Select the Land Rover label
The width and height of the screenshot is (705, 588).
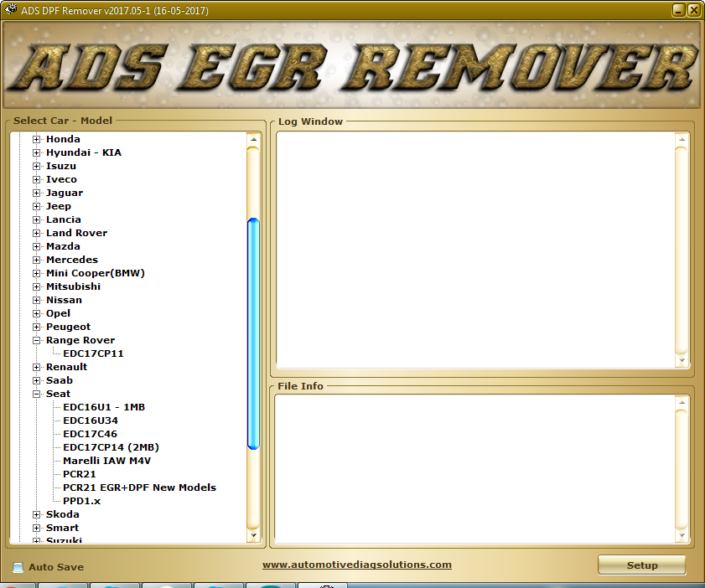point(76,233)
